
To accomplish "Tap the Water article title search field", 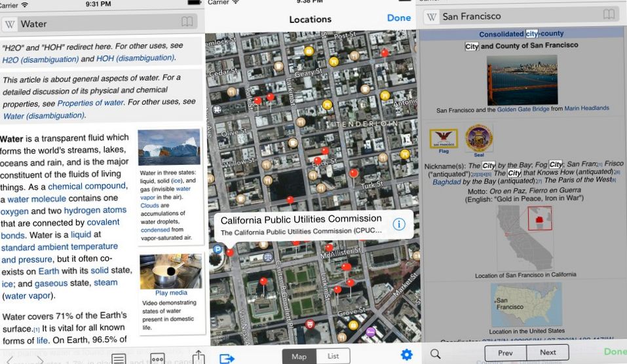I will (x=100, y=23).
